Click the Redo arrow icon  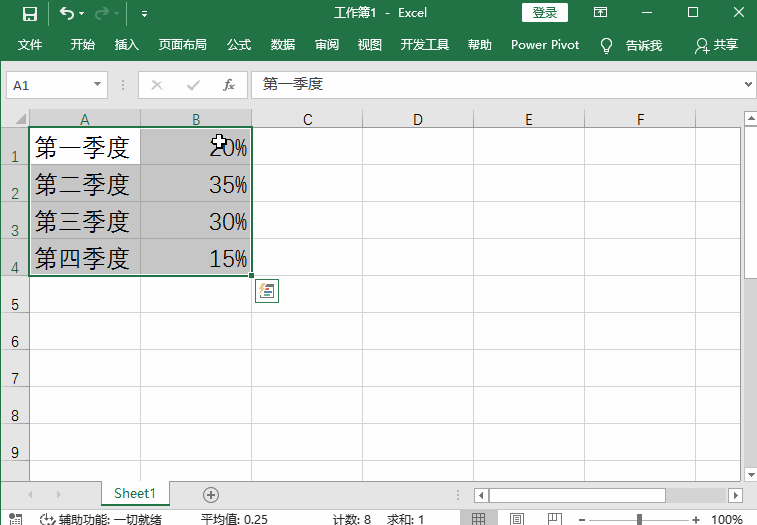pos(102,14)
